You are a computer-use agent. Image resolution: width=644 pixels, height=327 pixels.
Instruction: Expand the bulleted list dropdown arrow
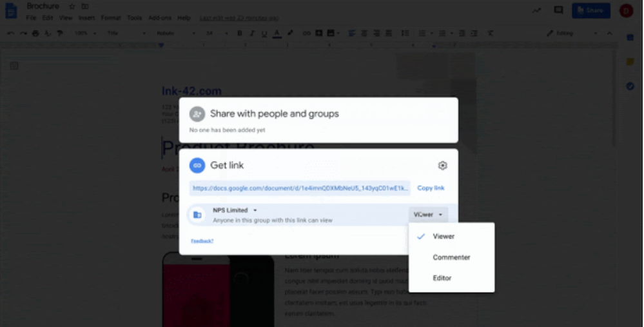451,34
